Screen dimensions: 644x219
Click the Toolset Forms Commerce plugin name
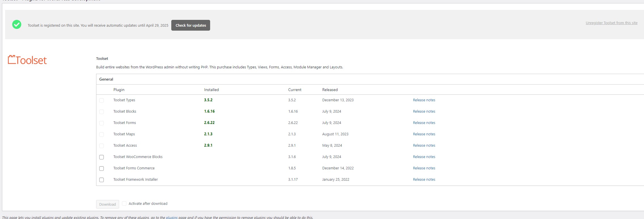tap(134, 168)
